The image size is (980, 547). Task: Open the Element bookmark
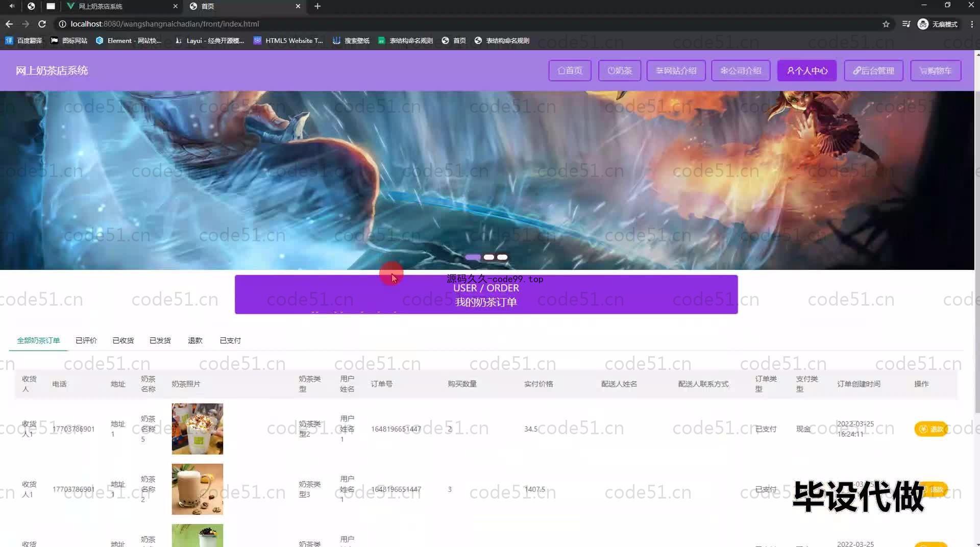129,40
